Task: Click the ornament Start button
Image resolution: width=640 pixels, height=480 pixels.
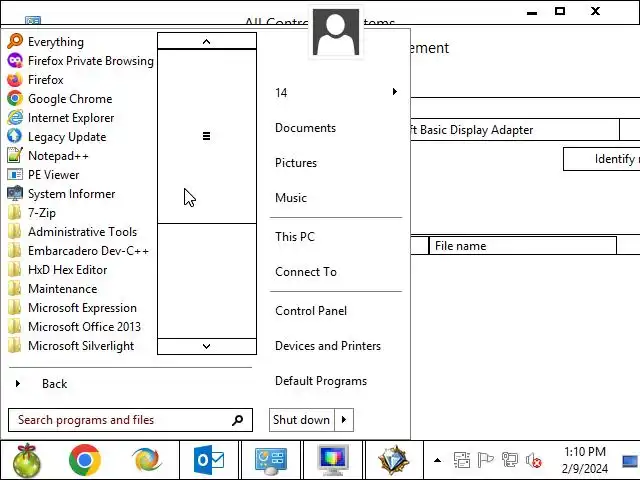Action: (x=27, y=460)
